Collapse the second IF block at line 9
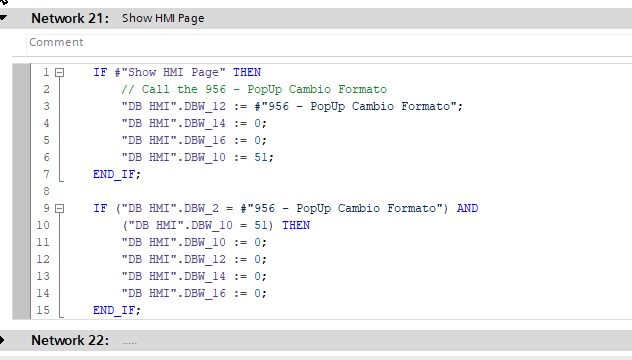 coord(60,208)
